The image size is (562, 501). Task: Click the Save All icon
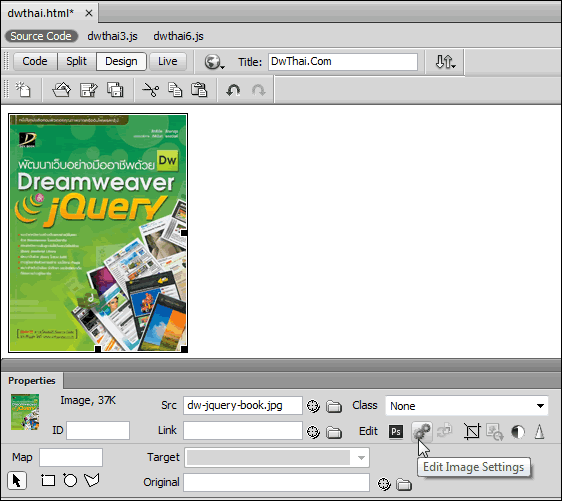coord(115,90)
